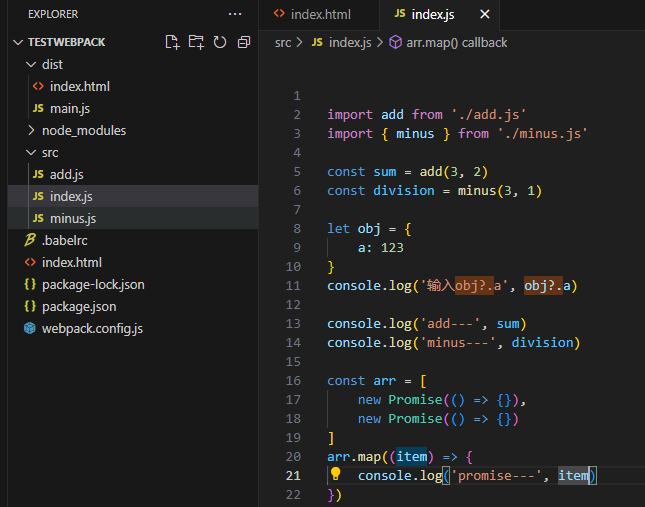Collapse the TESTWEBPACK root folder

point(18,42)
